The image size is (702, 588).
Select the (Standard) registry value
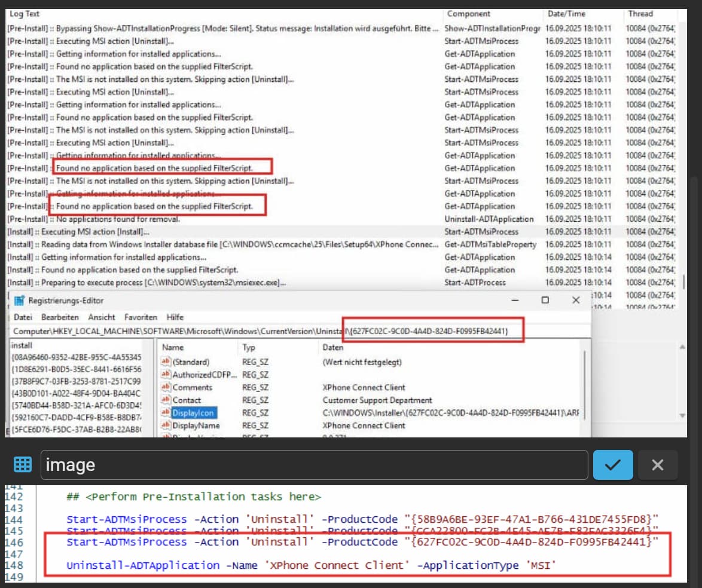coord(191,362)
